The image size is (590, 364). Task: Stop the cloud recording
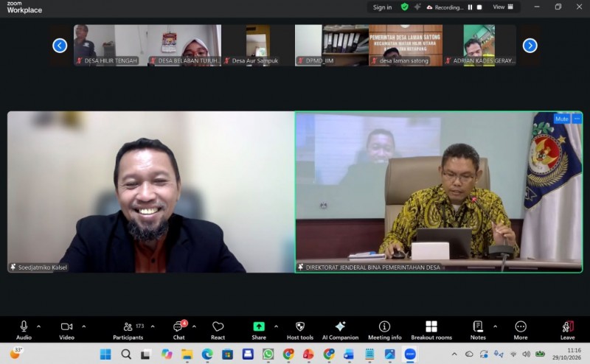(479, 7)
